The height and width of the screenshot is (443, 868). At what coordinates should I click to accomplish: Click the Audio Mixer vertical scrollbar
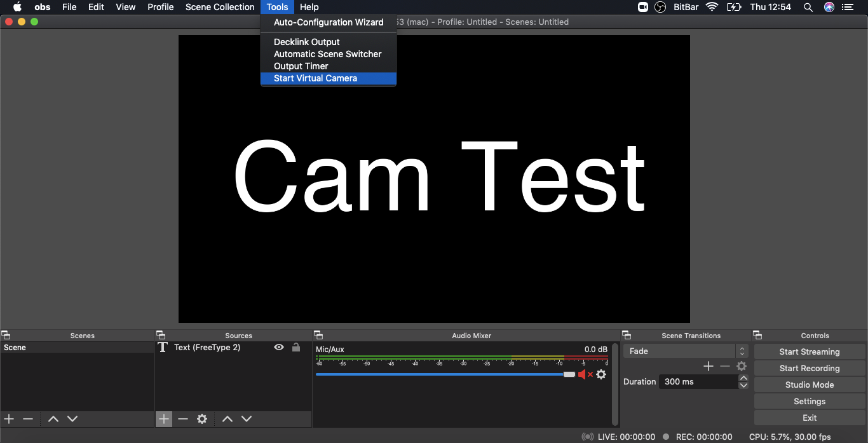[614, 384]
